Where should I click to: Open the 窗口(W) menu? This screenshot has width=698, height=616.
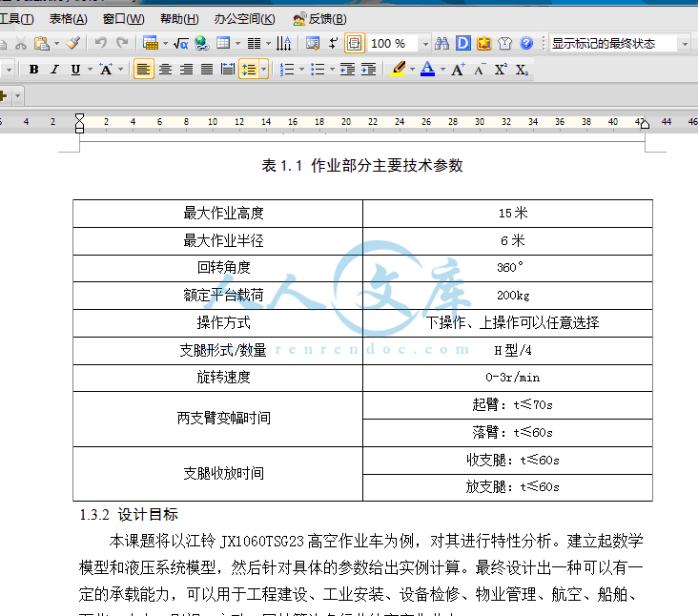coord(123,19)
